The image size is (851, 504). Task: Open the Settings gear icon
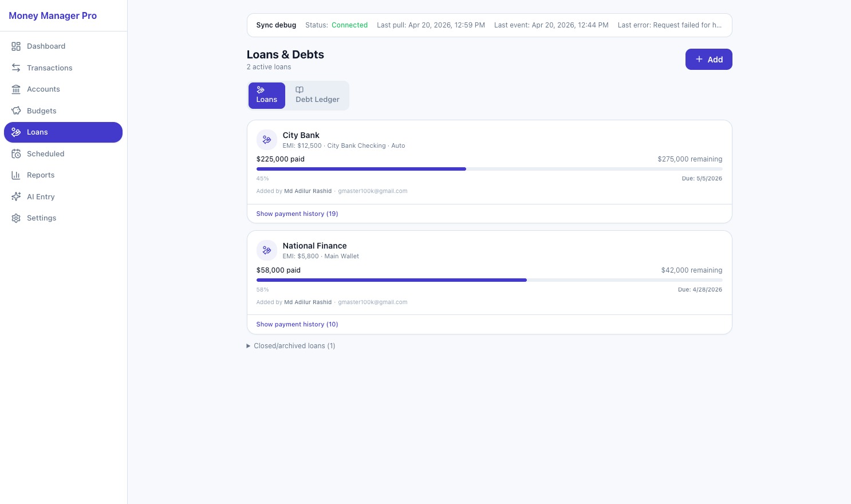16,218
